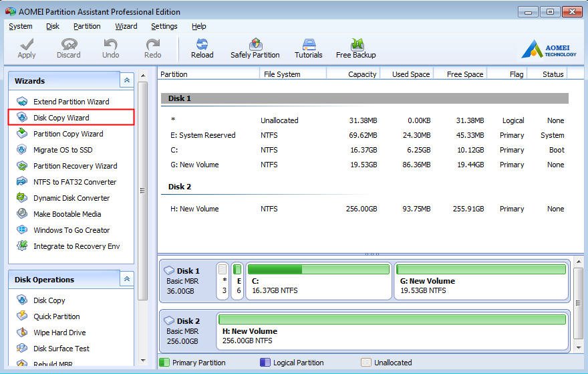
Task: Run Disk Surface Test
Action: pyautogui.click(x=61, y=349)
